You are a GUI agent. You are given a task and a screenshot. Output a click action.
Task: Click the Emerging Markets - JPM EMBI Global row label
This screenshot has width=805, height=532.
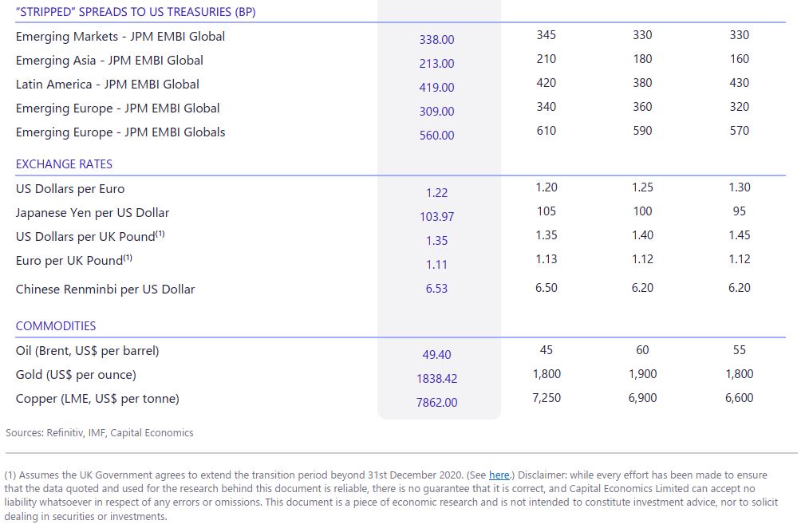(120, 37)
